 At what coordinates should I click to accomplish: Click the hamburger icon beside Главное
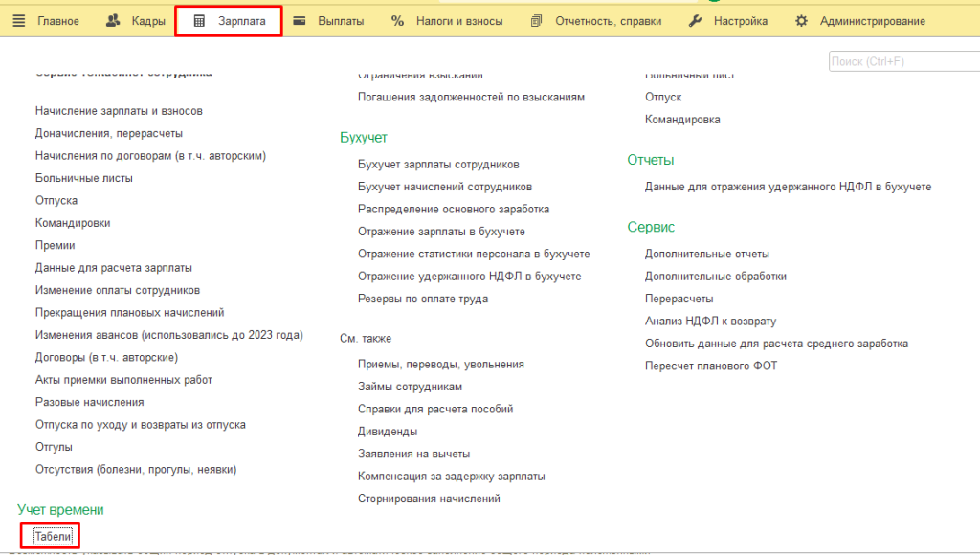click(19, 21)
